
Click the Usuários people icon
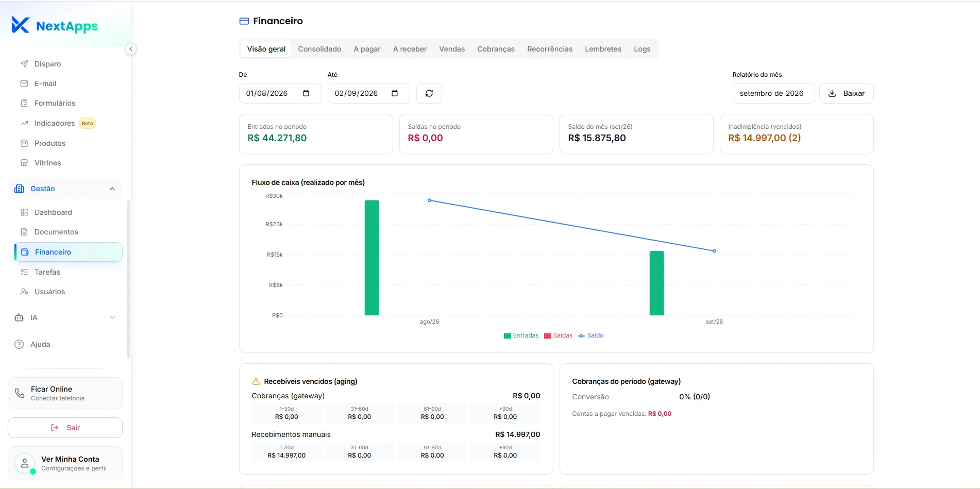pyautogui.click(x=24, y=292)
